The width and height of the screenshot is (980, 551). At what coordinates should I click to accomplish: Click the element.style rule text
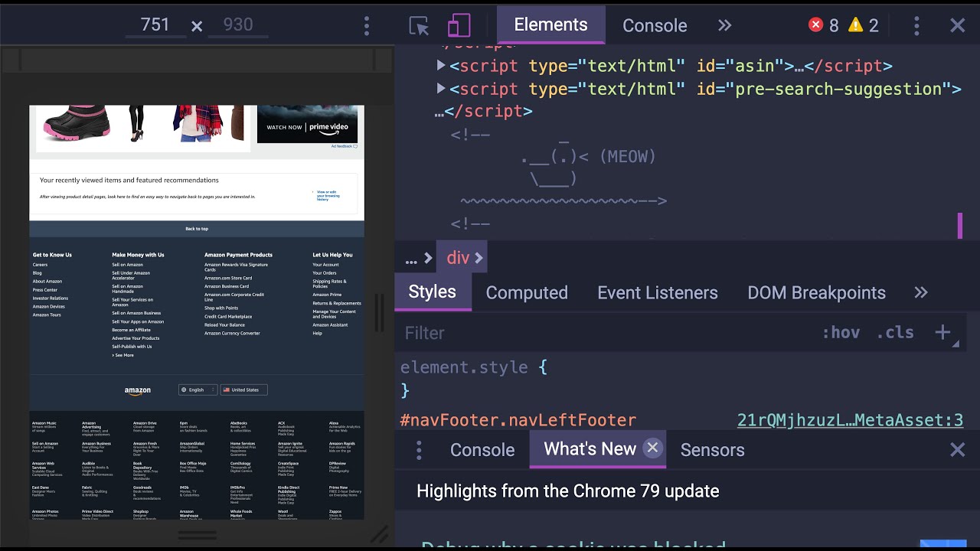click(x=464, y=367)
